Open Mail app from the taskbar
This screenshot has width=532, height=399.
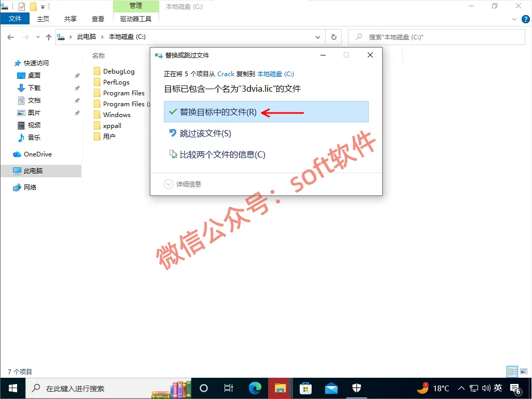pyautogui.click(x=331, y=389)
